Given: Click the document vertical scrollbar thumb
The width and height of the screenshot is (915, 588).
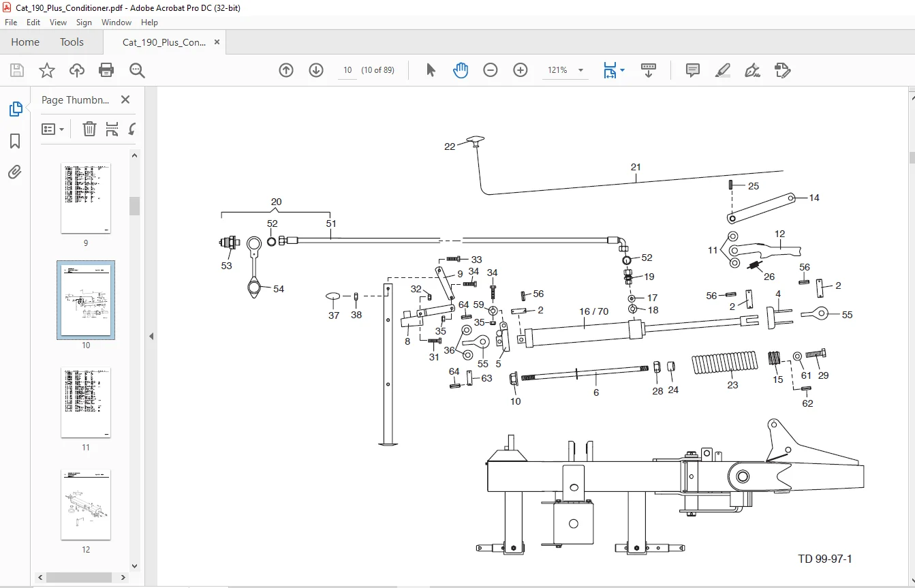Looking at the screenshot, I should pyautogui.click(x=912, y=157).
